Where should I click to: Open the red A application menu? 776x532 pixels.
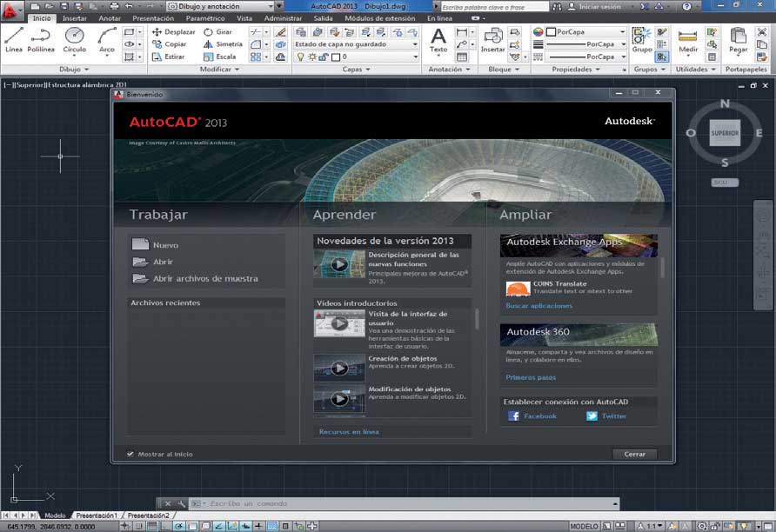pos(11,11)
